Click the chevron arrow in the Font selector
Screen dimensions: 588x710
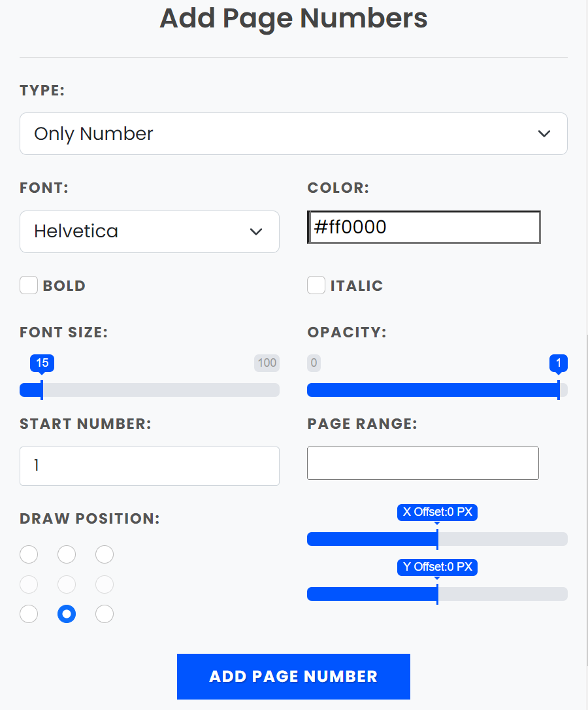point(256,231)
